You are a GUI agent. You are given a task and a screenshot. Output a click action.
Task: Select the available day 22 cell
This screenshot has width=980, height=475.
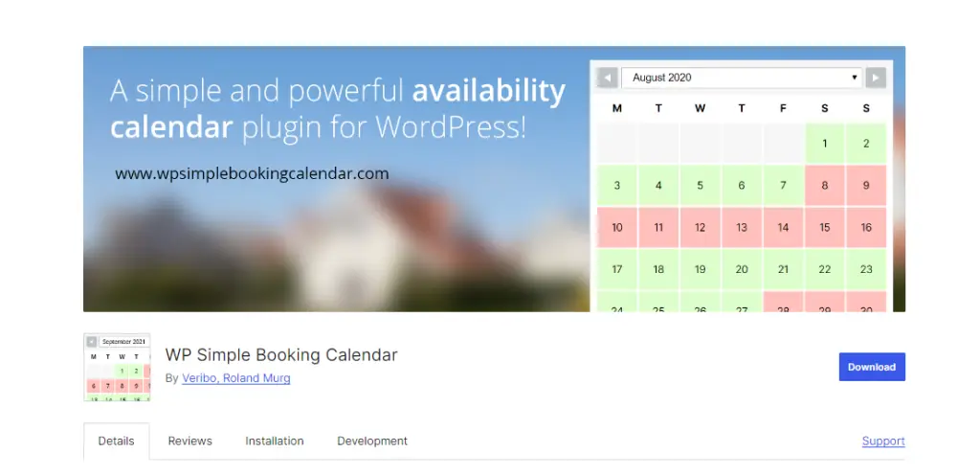click(824, 269)
